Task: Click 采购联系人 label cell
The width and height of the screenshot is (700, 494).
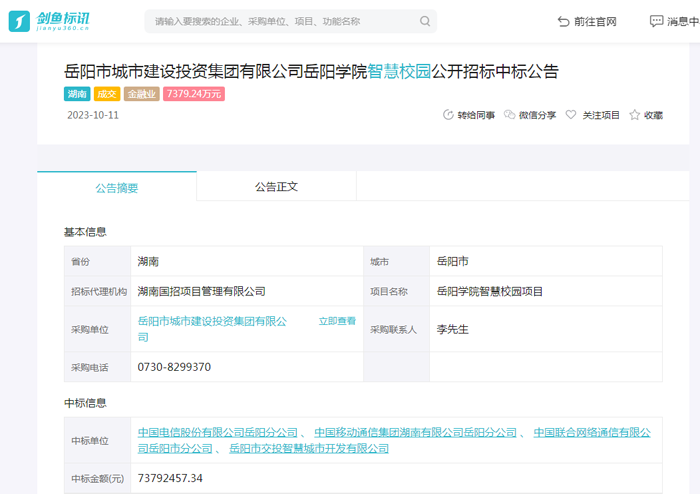Action: 396,329
